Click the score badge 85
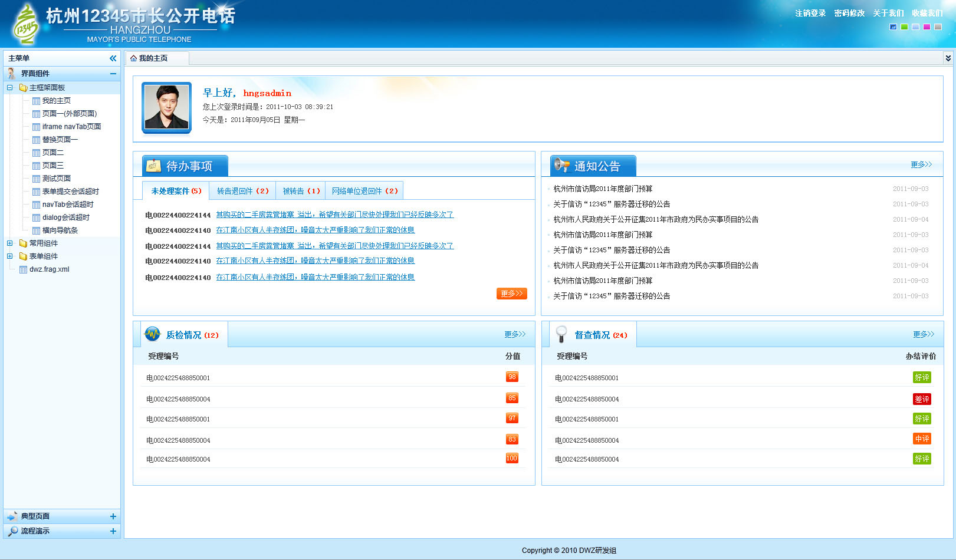 tap(512, 398)
